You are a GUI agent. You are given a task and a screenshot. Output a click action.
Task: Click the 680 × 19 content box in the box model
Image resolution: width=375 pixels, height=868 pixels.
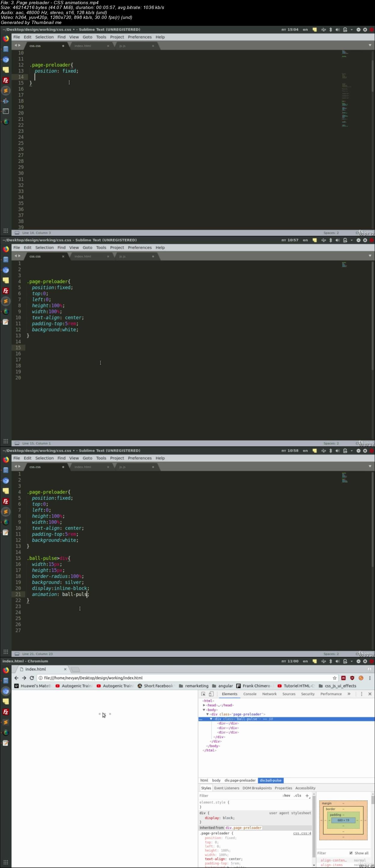click(343, 820)
